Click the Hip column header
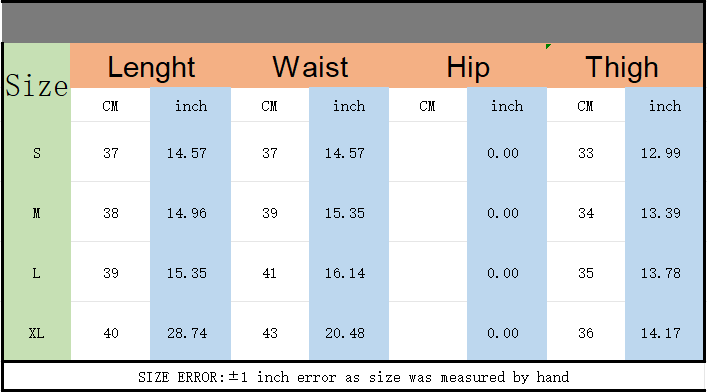Image resolution: width=707 pixels, height=392 pixels. pos(468,66)
